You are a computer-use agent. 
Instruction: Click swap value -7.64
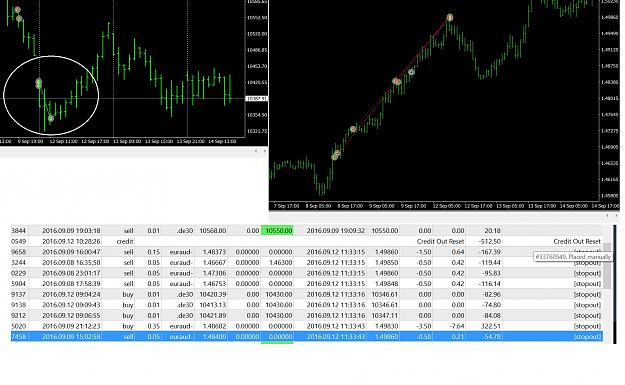click(x=457, y=326)
